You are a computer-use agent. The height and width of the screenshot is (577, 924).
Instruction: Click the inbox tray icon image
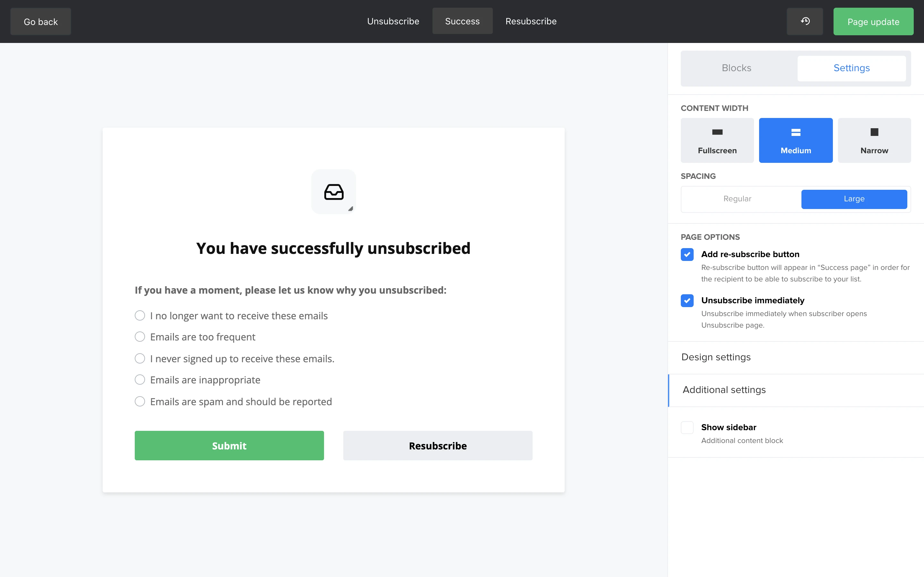(x=333, y=192)
